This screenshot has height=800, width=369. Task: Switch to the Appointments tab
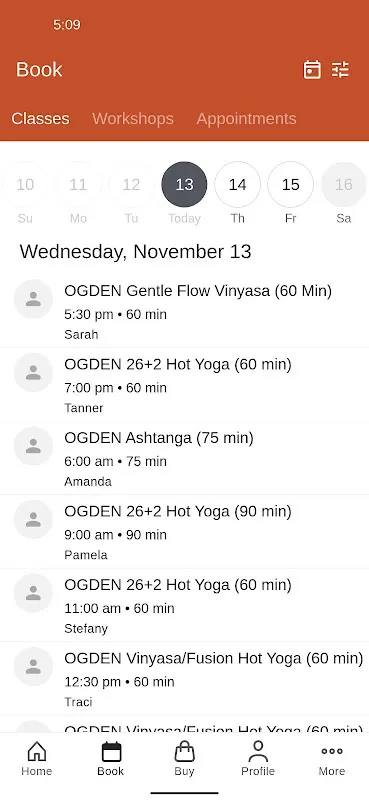(x=246, y=118)
